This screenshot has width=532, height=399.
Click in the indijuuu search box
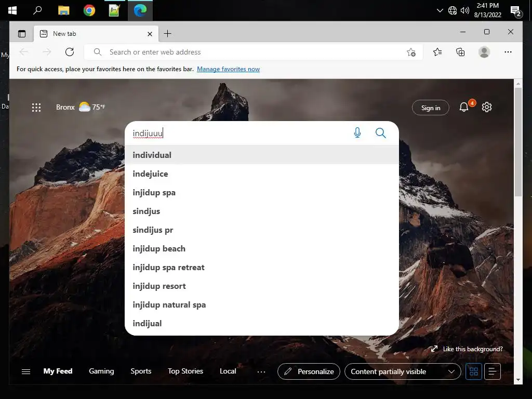(x=237, y=133)
